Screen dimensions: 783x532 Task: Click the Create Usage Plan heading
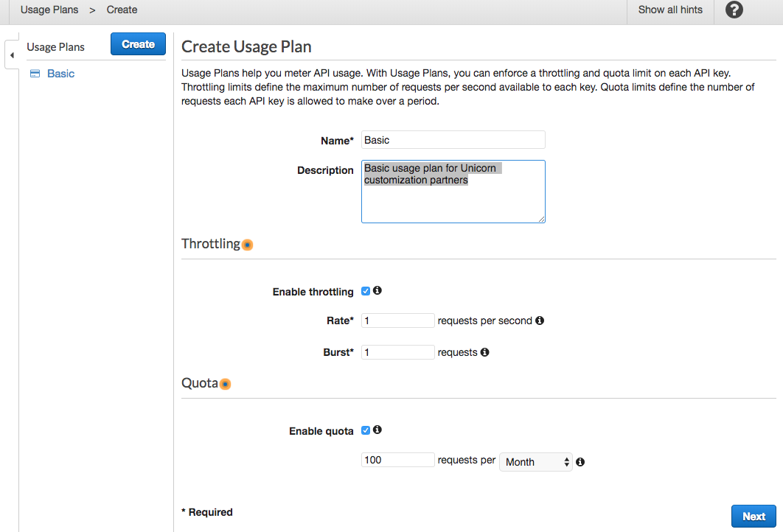246,46
